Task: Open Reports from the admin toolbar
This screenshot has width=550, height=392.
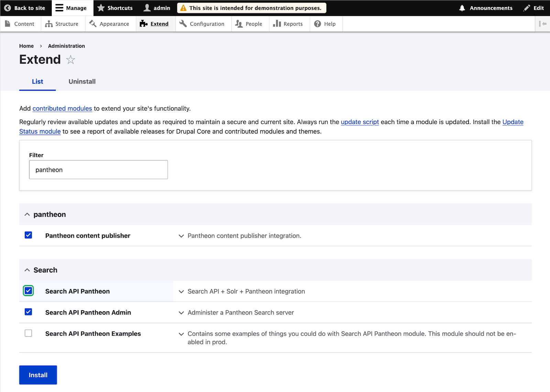Action: click(x=288, y=24)
